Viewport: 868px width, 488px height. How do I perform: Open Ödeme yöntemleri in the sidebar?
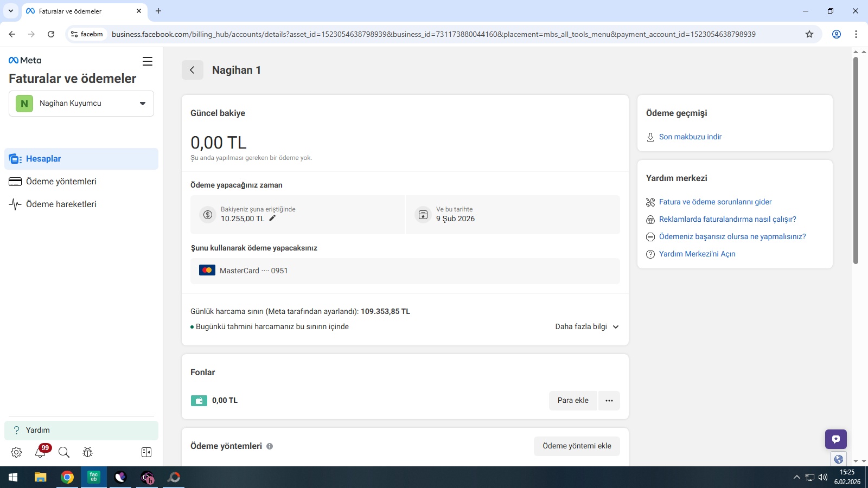coord(81,182)
